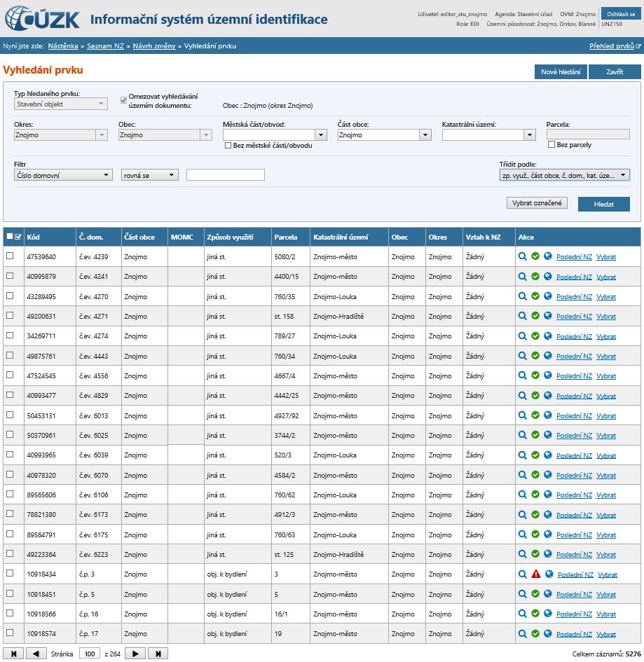Check row checkbox for 10918434
Viewport: 644px width, 662px height.
point(10,573)
